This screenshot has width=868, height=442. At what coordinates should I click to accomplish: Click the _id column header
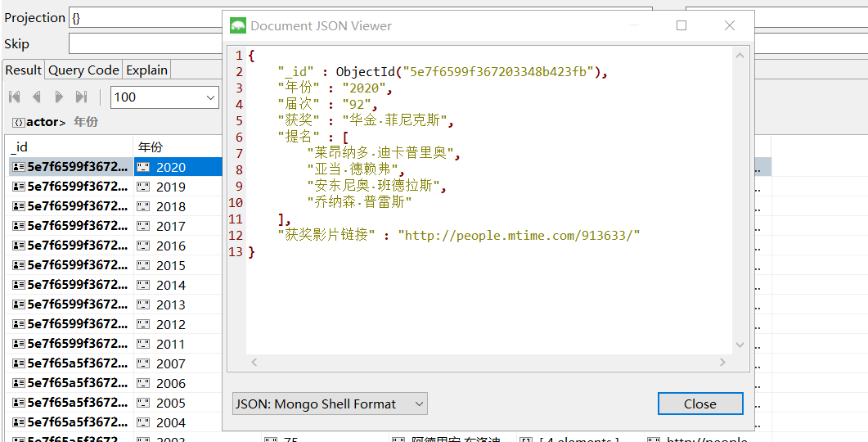pyautogui.click(x=69, y=147)
